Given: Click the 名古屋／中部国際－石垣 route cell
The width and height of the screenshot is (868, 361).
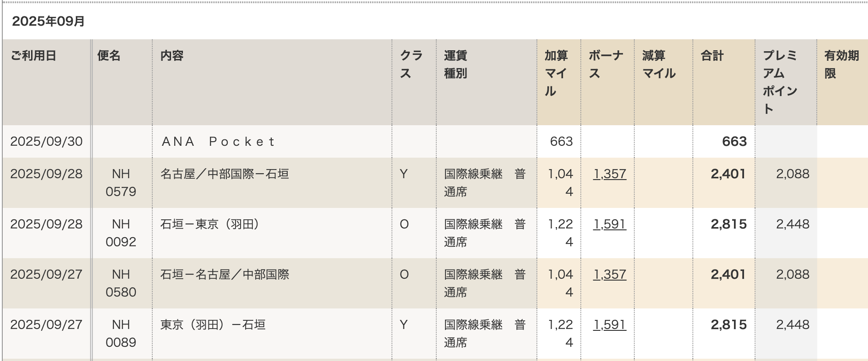Looking at the screenshot, I should pyautogui.click(x=225, y=174).
